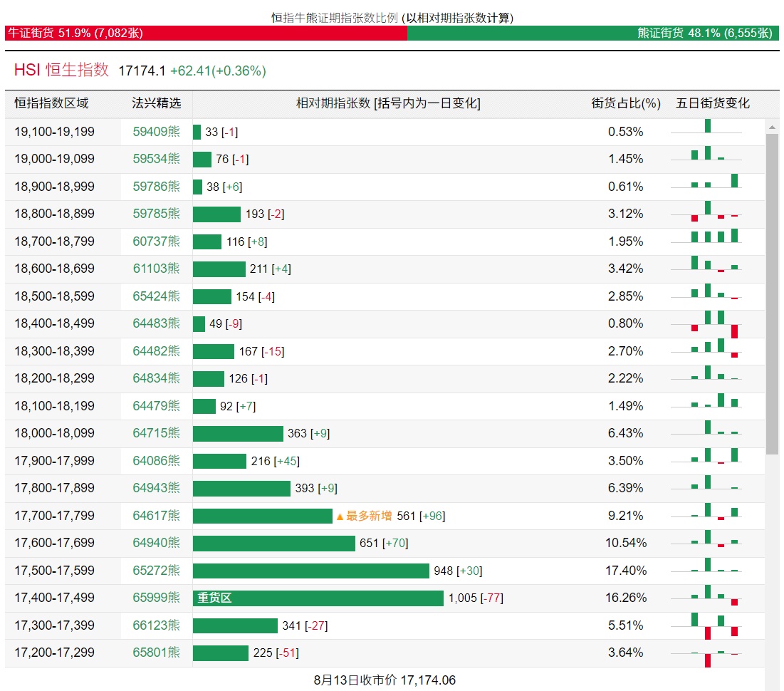Screen dimensions: 784x691
Task: Open the 65999熊 certificate link
Action: [156, 598]
